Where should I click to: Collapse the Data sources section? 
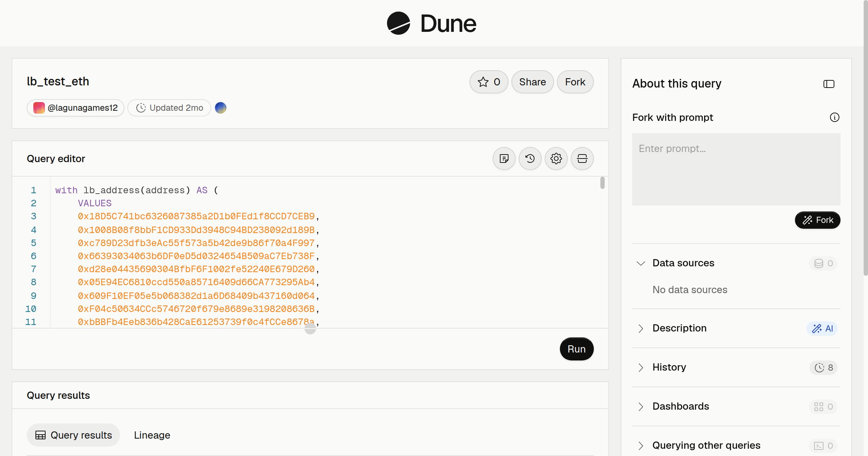coord(641,263)
